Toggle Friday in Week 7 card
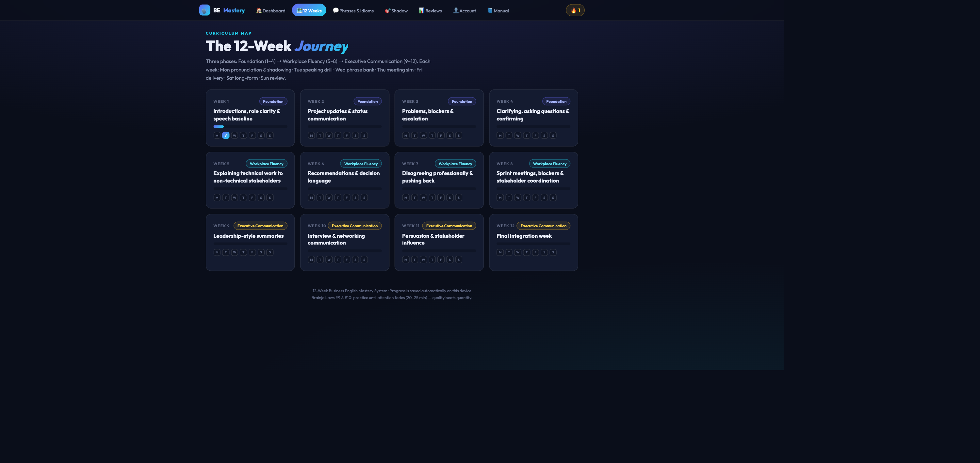 click(x=441, y=198)
